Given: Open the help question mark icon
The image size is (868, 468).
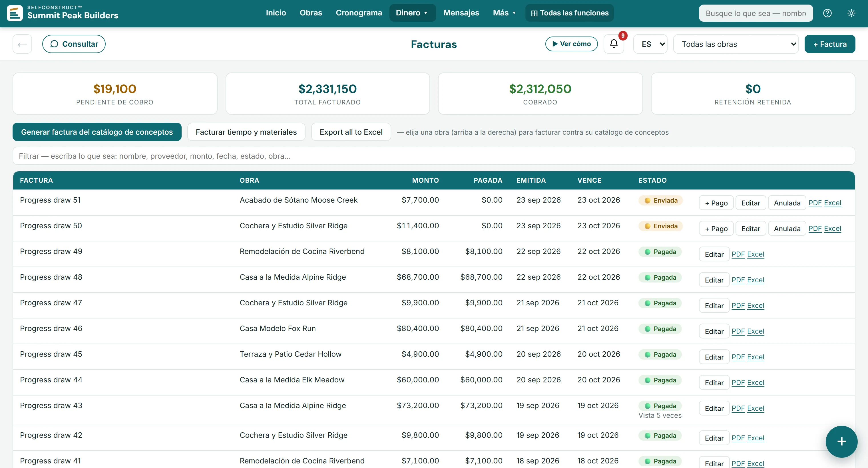Looking at the screenshot, I should [827, 13].
